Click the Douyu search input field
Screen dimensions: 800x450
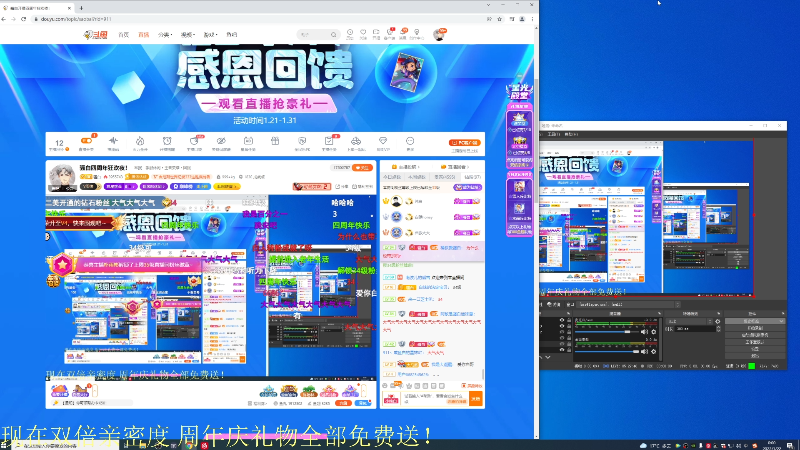click(x=313, y=35)
